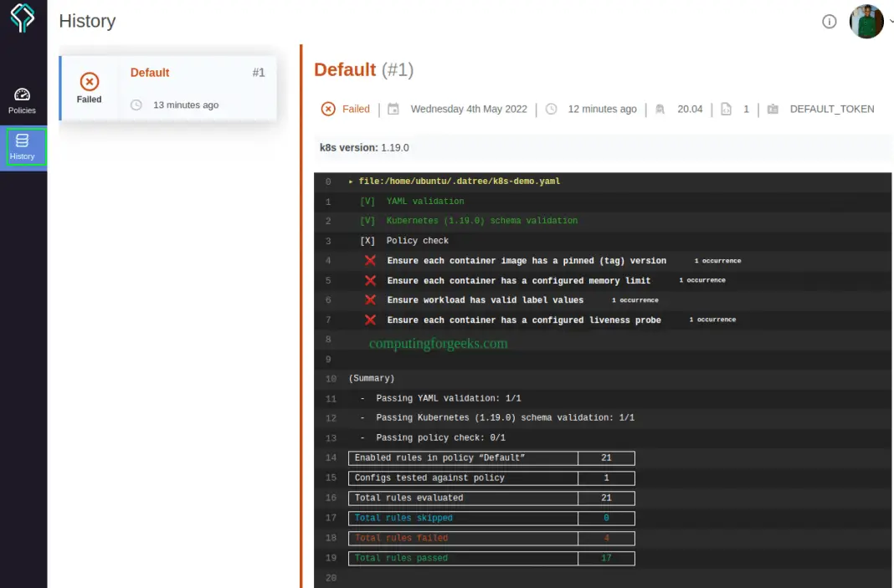Click the History sidebar icon
Image resolution: width=894 pixels, height=588 pixels.
coord(23,146)
